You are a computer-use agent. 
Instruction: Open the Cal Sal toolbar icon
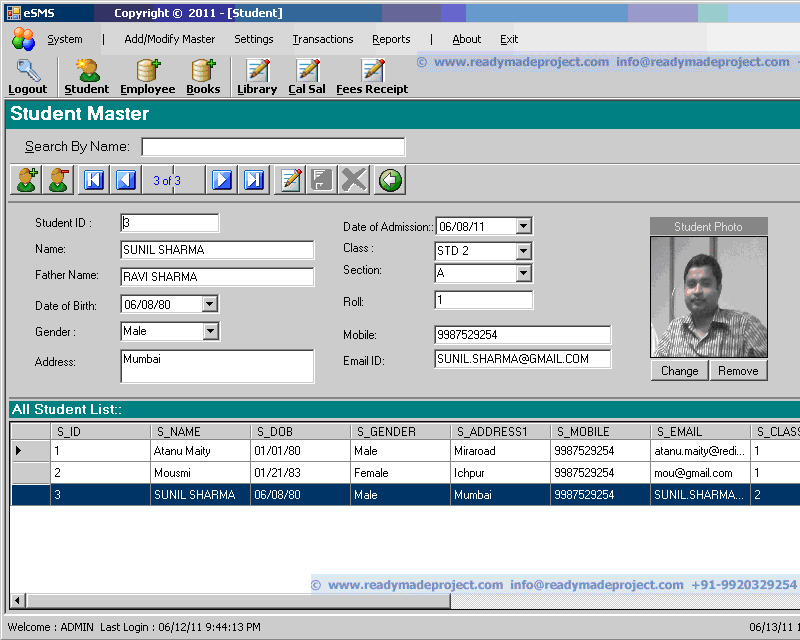click(x=308, y=70)
